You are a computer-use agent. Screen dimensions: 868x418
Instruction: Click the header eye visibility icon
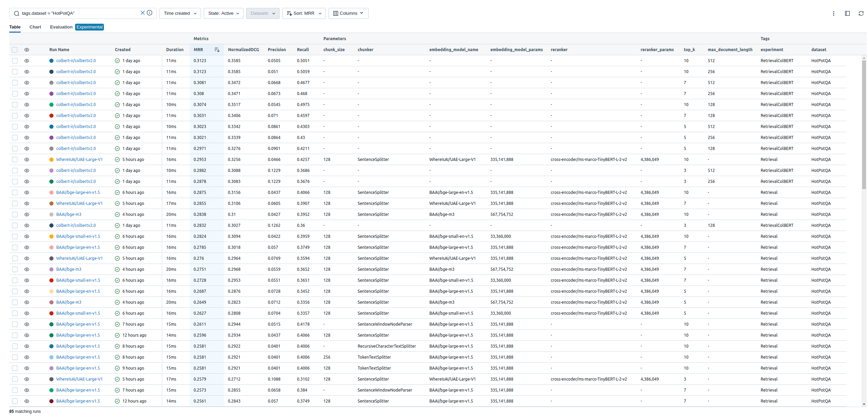[x=27, y=50]
